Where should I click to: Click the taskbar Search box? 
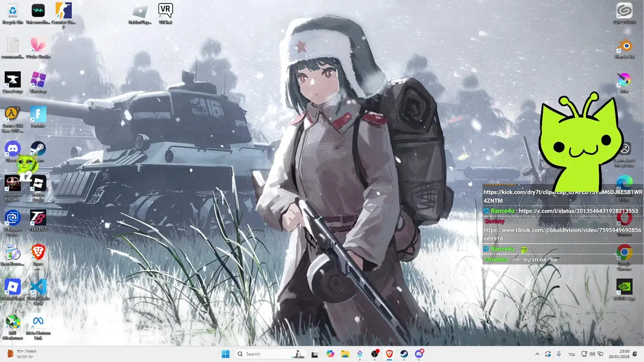(271, 354)
